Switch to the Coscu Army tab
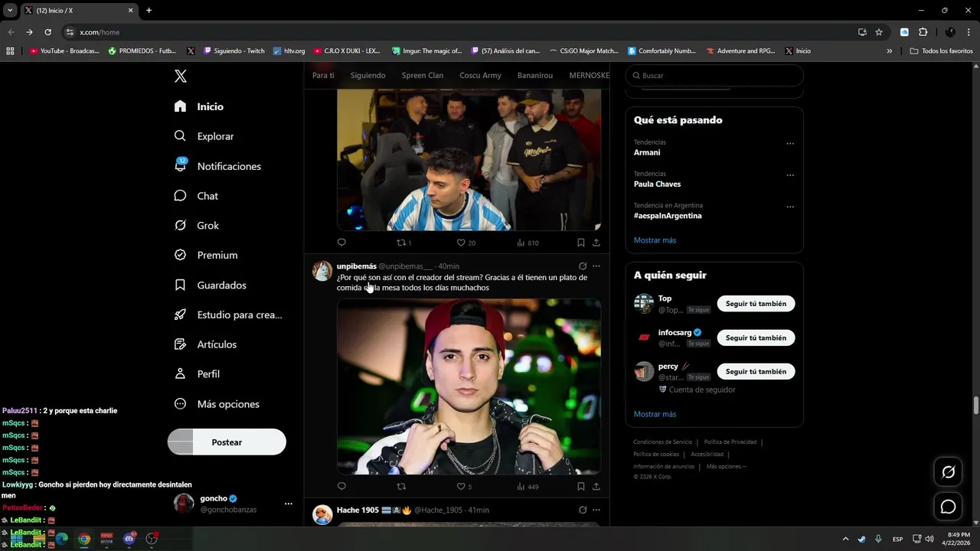Image resolution: width=980 pixels, height=551 pixels. coord(481,76)
